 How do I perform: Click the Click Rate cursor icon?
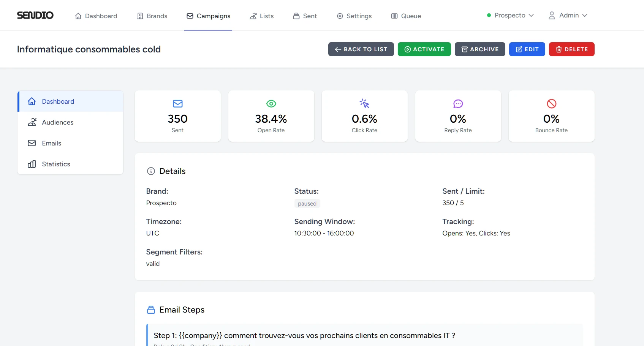click(365, 104)
